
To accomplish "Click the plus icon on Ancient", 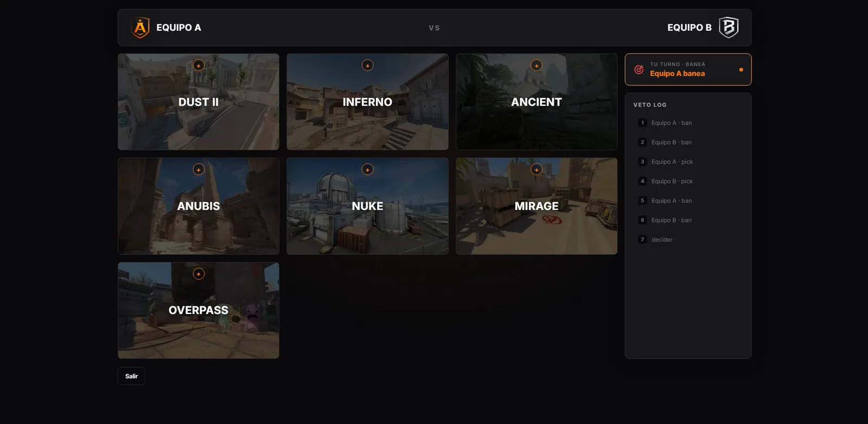I will (x=537, y=66).
